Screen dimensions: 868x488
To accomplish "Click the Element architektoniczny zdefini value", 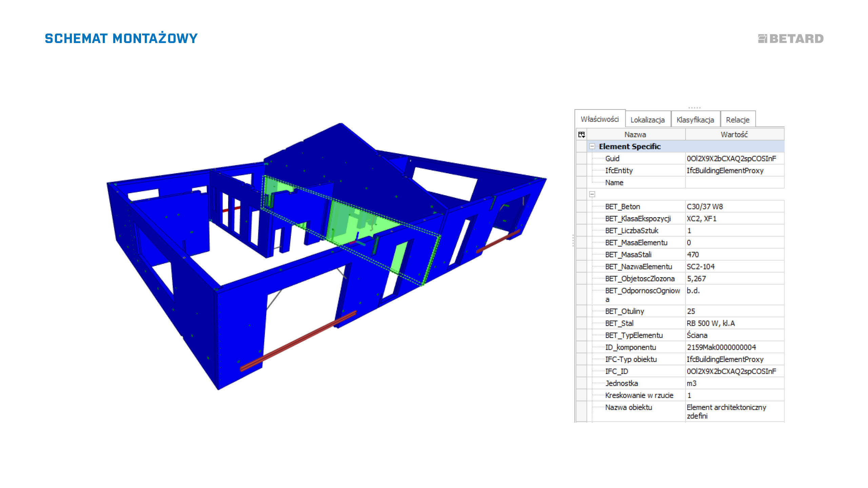I will (x=726, y=411).
